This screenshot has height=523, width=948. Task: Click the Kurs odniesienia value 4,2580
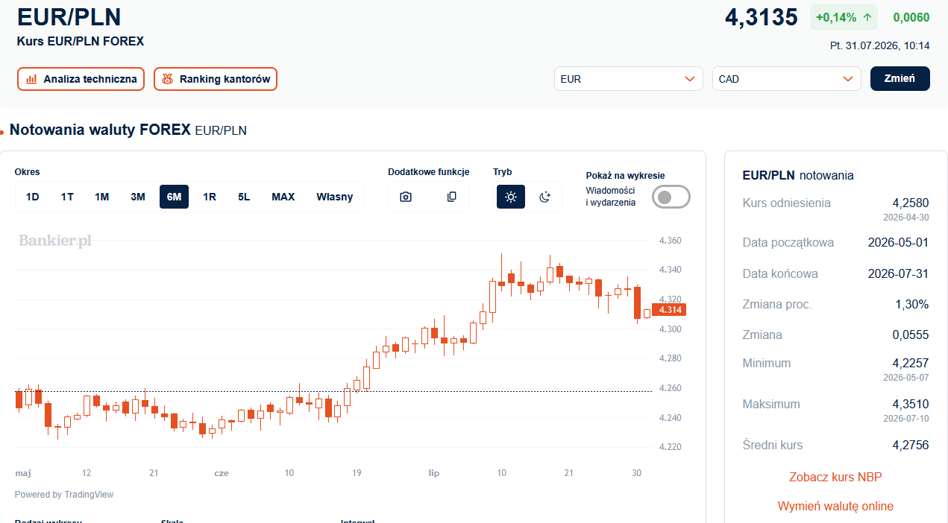click(911, 203)
